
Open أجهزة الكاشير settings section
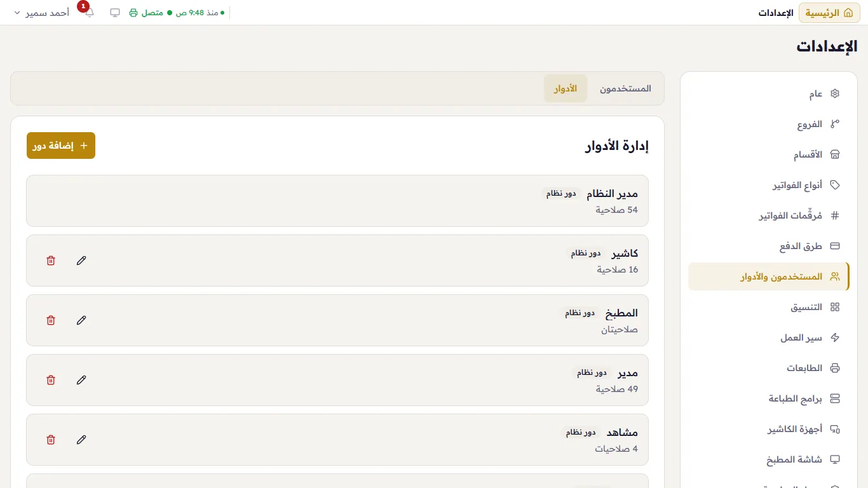(x=769, y=430)
